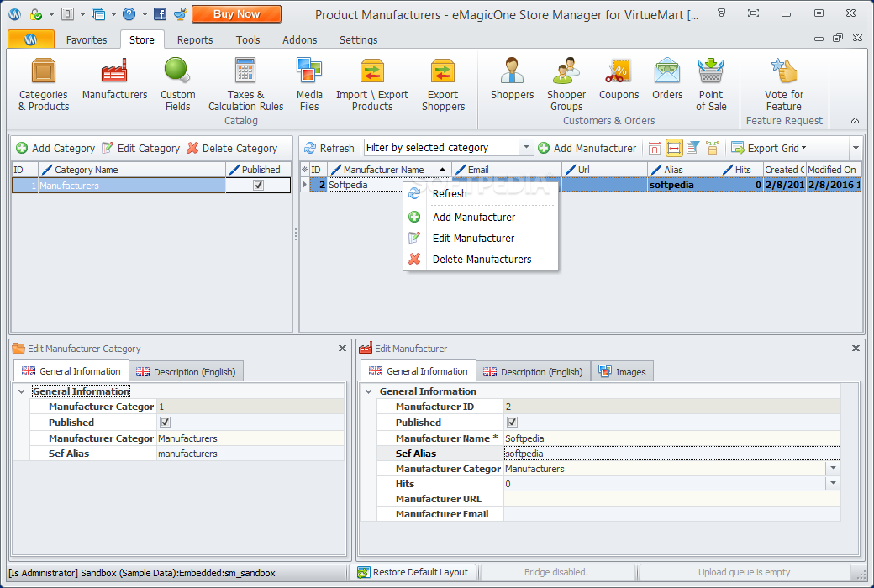Open dropdown arrow next to help icon
The image size is (874, 588).
[145, 14]
